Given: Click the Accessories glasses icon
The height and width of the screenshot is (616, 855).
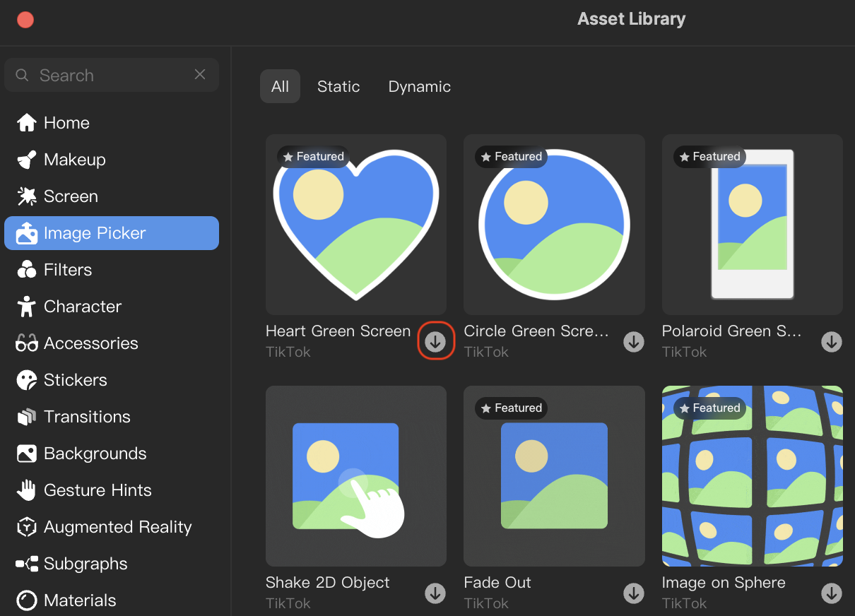Looking at the screenshot, I should pyautogui.click(x=26, y=343).
